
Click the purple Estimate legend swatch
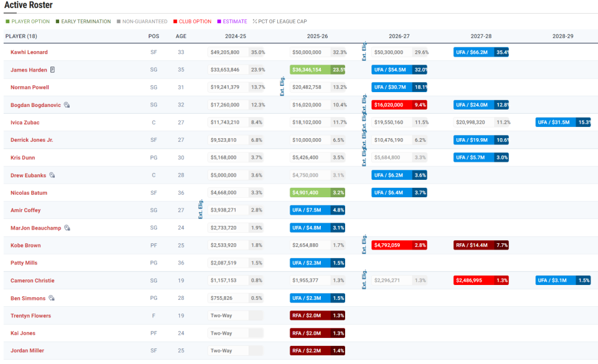click(x=219, y=21)
